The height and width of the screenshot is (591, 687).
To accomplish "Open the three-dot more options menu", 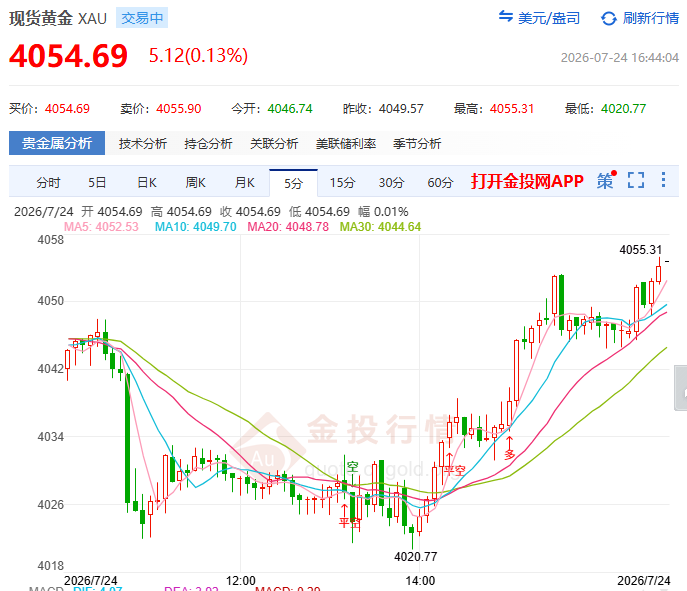I will pyautogui.click(x=663, y=180).
